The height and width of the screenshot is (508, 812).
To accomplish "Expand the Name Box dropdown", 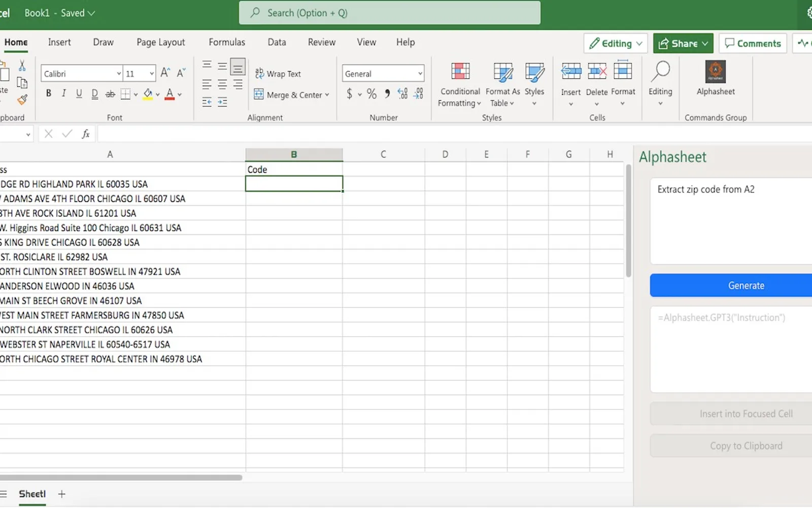I will click(28, 135).
